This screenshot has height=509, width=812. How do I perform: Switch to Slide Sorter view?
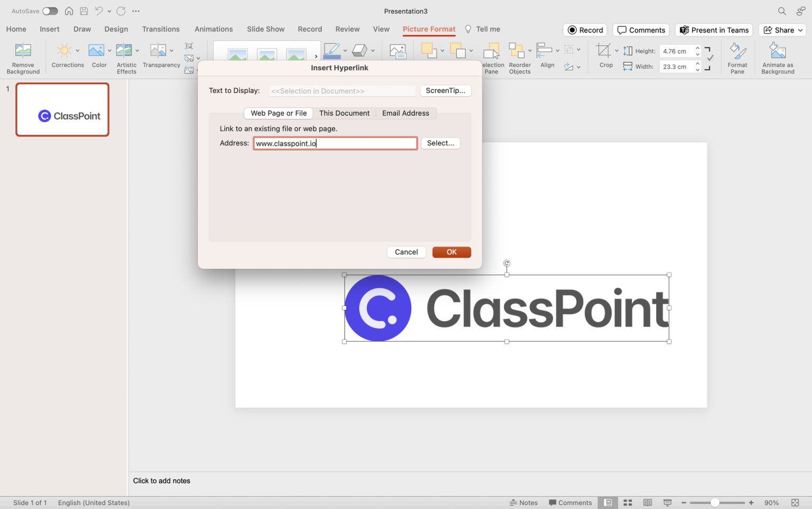(x=628, y=503)
